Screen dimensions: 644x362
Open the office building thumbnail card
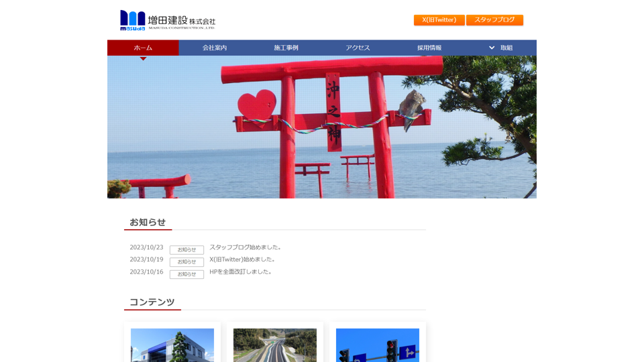tap(172, 345)
